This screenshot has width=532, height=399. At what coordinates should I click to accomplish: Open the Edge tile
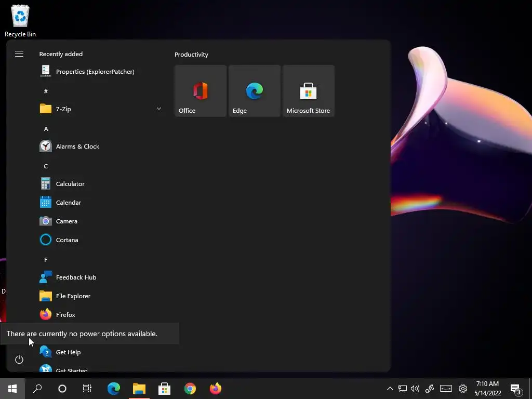coord(255,91)
